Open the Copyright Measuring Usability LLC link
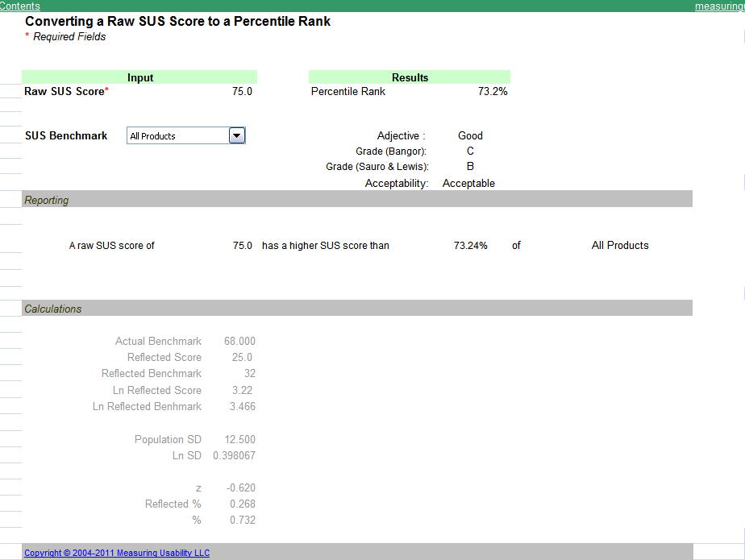The width and height of the screenshot is (745, 560). click(x=117, y=553)
